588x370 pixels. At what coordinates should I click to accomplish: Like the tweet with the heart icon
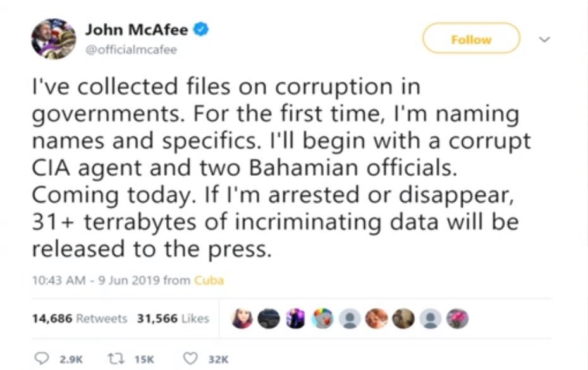coord(189,359)
